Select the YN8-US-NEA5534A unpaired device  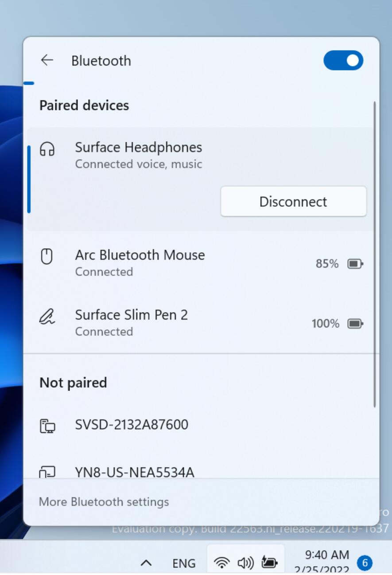pyautogui.click(x=135, y=472)
